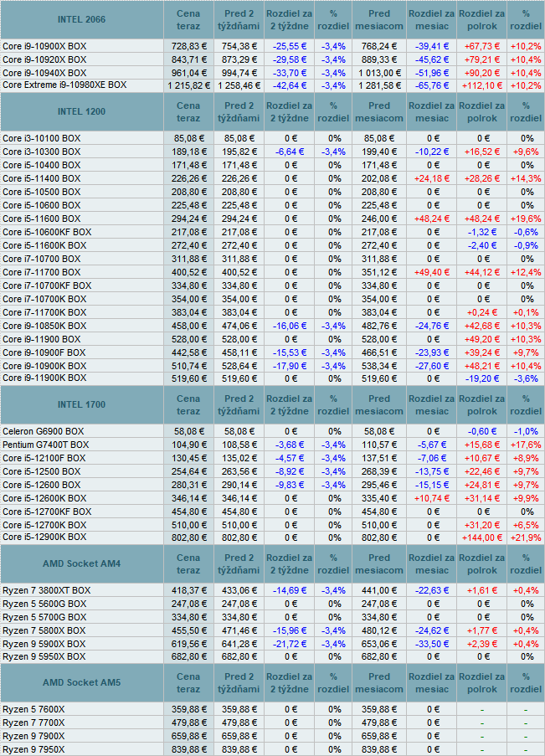Click +10,74 € monthly difference cell
This screenshot has height=756, width=545.
(432, 498)
